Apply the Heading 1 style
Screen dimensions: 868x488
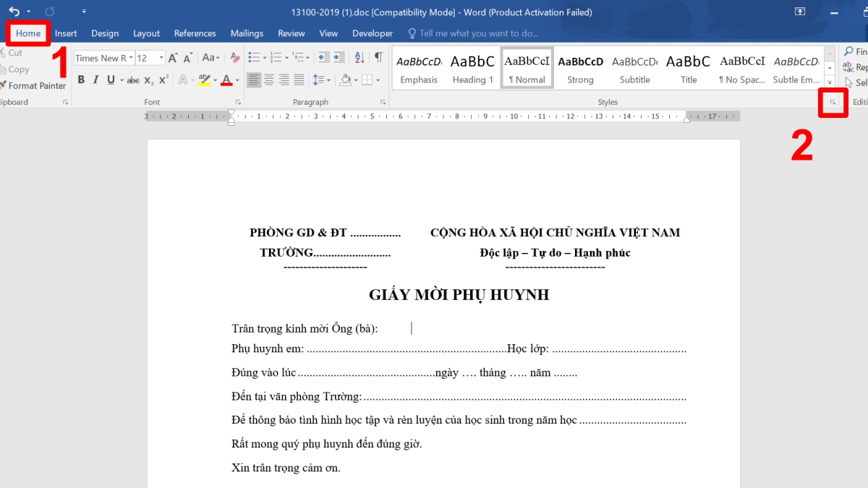tap(472, 67)
